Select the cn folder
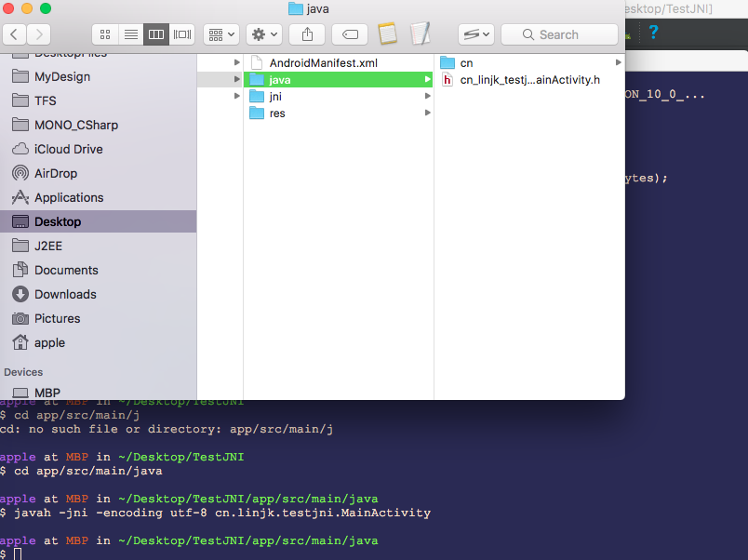The image size is (748, 560). (529, 63)
